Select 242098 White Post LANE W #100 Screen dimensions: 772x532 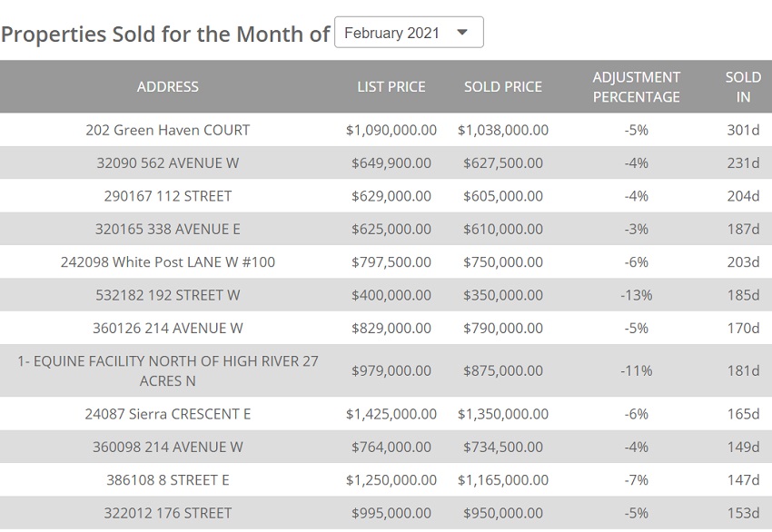167,262
